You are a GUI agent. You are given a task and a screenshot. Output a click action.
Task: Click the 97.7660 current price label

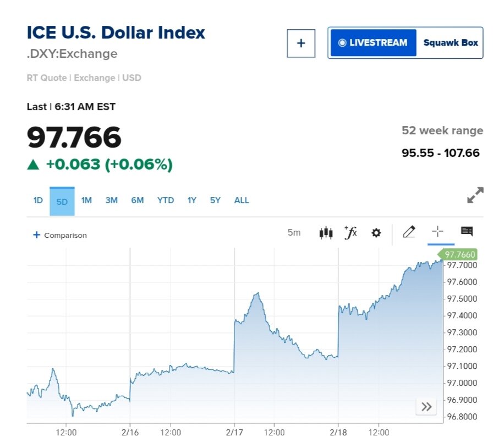point(459,255)
